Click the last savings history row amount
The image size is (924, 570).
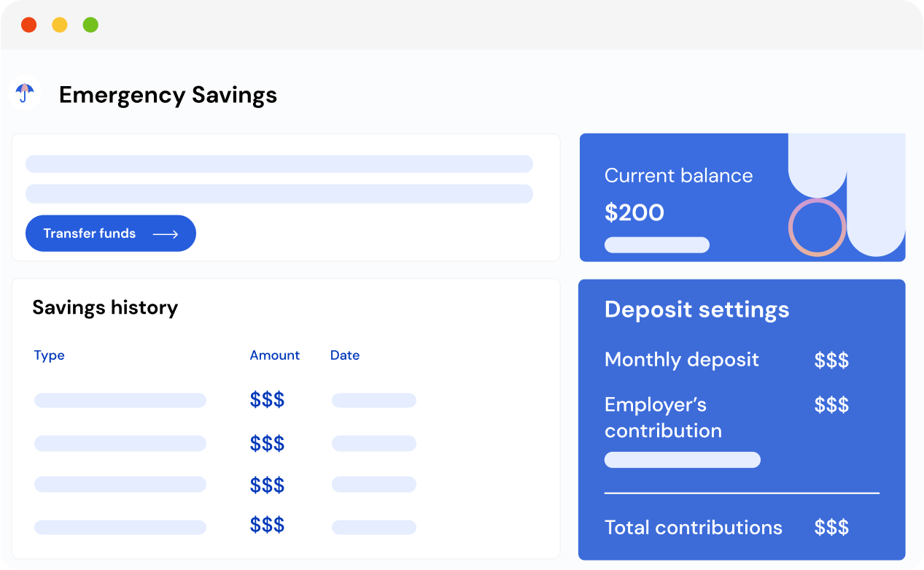pos(267,525)
